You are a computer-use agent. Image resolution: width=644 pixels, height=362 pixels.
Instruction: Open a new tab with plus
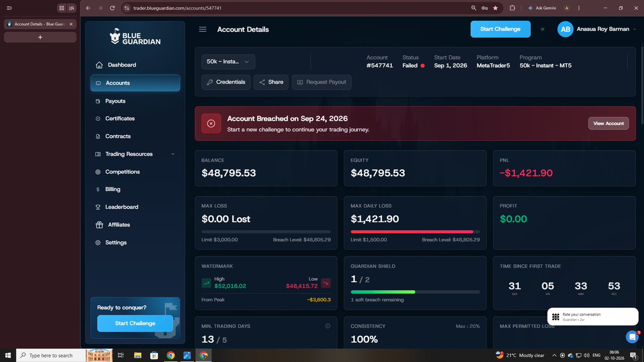40,37
